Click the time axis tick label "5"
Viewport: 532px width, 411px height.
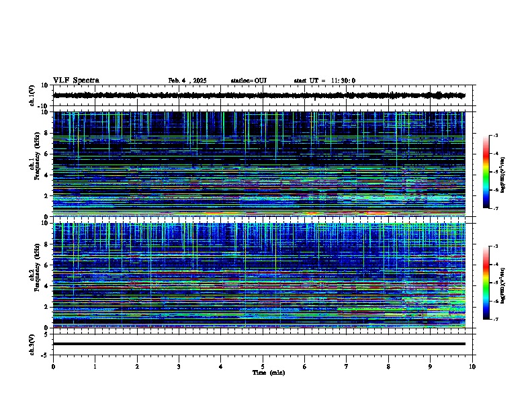pyautogui.click(x=263, y=367)
